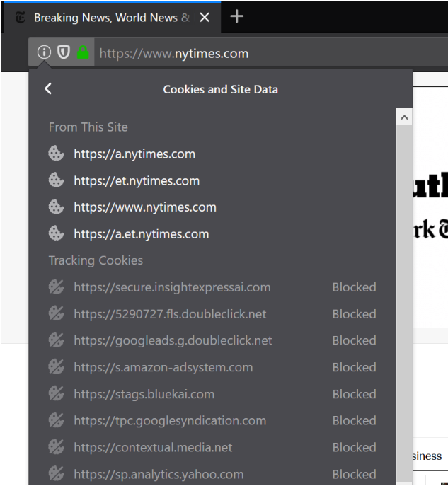Select https://googleads.g.doubleclick.net tracker
448x486 pixels.
(x=173, y=341)
